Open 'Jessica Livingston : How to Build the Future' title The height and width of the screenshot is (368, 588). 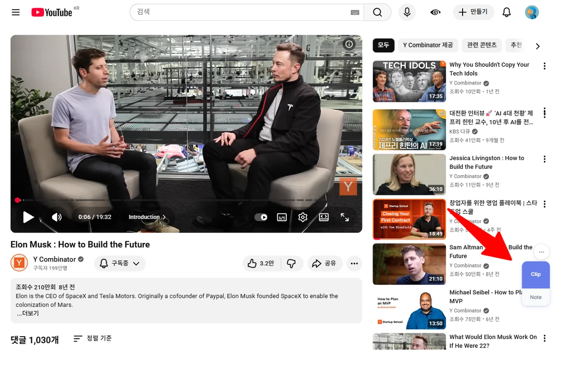click(487, 162)
